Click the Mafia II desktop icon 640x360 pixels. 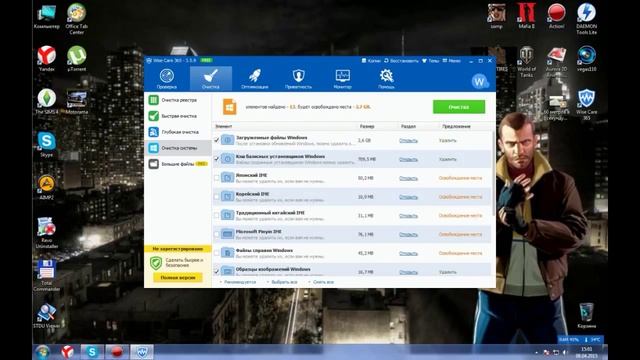(x=527, y=16)
